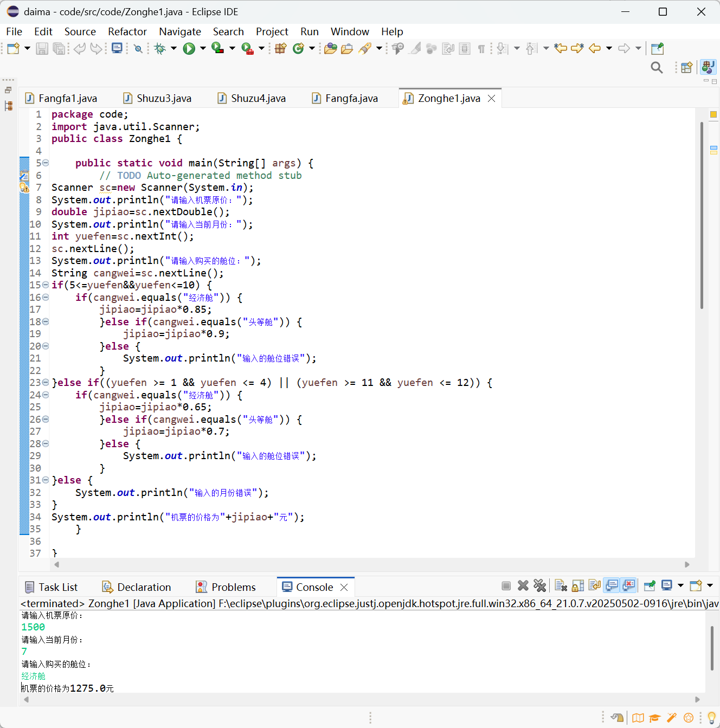Open the Navigate menu
This screenshot has width=720, height=728.
(180, 31)
